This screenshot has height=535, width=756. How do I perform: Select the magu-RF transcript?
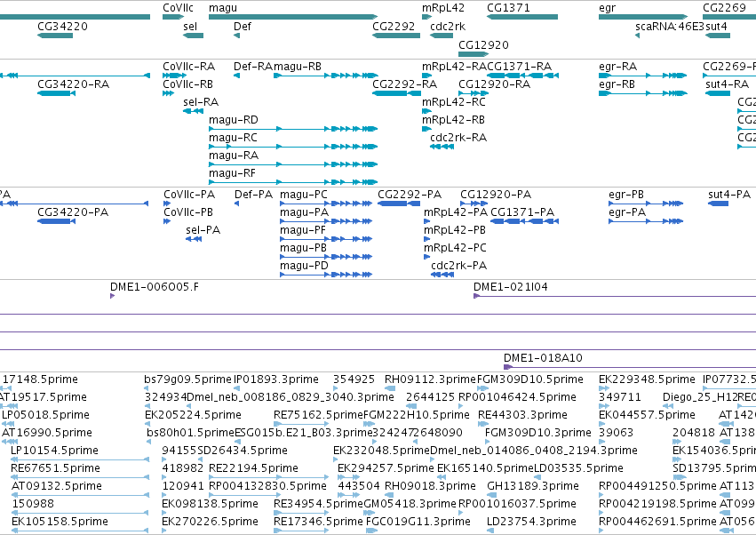(x=293, y=182)
